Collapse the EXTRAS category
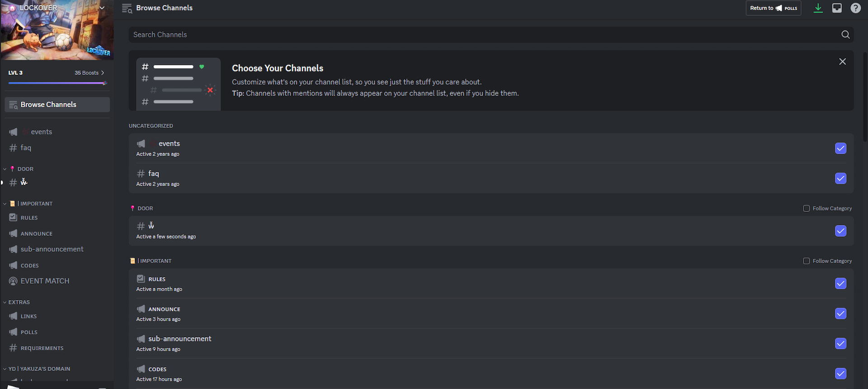 (x=19, y=302)
